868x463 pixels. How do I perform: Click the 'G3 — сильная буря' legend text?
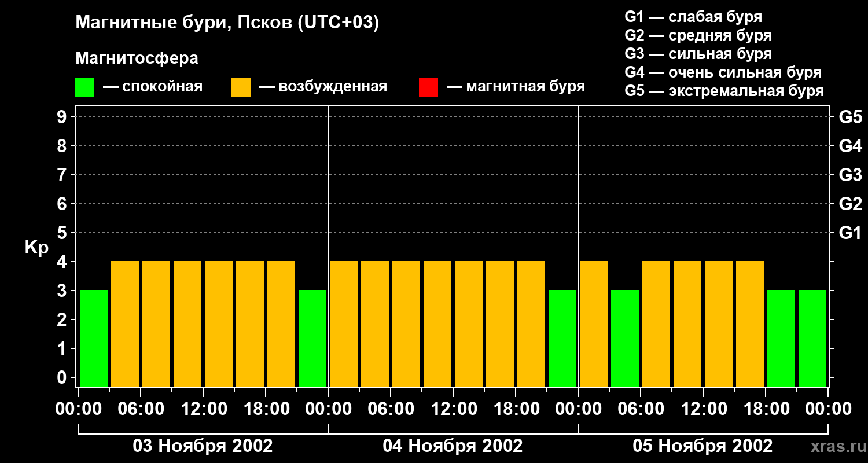tap(698, 54)
